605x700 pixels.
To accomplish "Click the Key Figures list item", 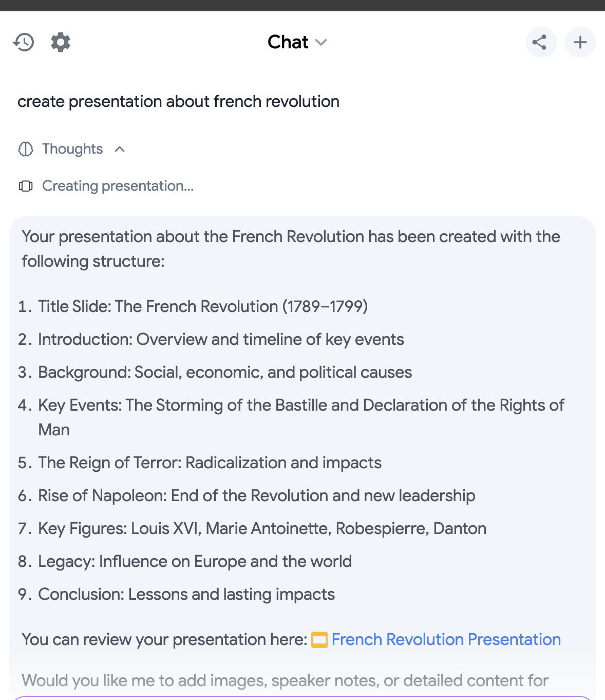I will point(262,528).
